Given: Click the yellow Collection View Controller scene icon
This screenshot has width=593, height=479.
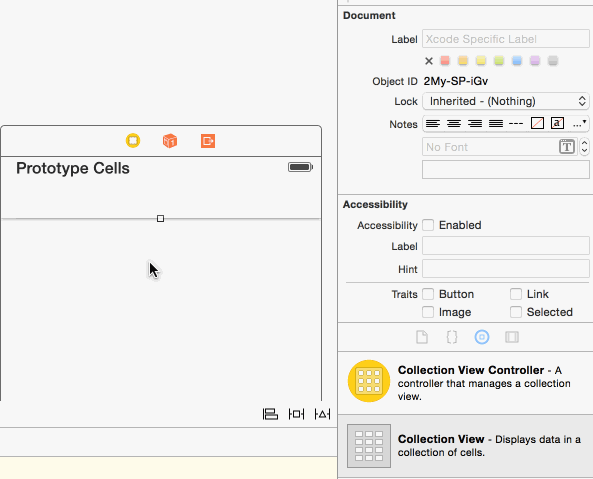Looking at the screenshot, I should point(133,141).
